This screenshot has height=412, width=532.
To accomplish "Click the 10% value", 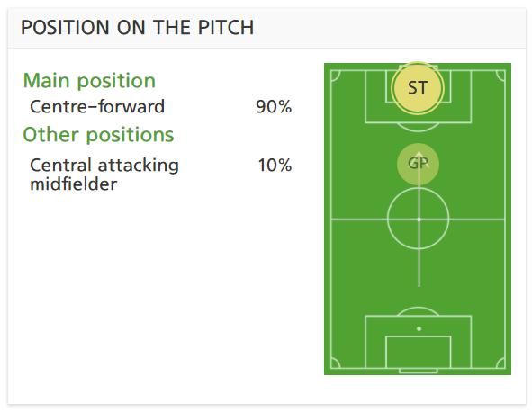I will [275, 166].
